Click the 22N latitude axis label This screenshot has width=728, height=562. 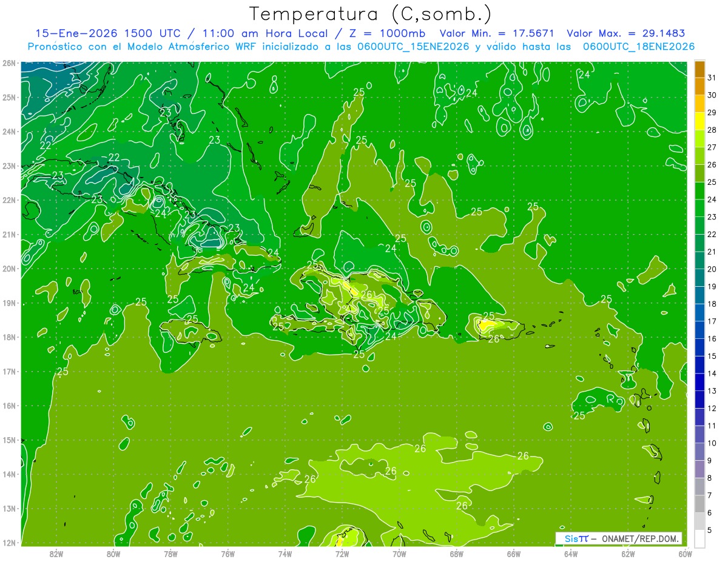pos(8,200)
